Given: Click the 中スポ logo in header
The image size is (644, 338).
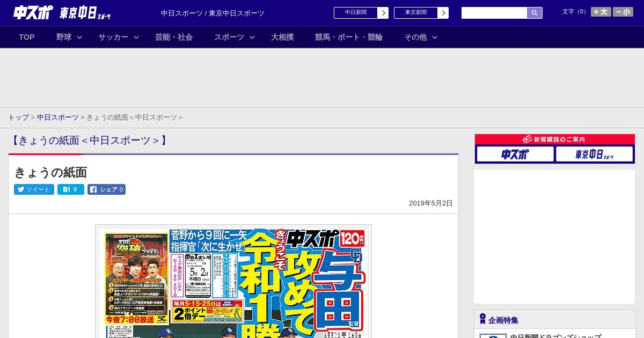Looking at the screenshot, I should [33, 12].
